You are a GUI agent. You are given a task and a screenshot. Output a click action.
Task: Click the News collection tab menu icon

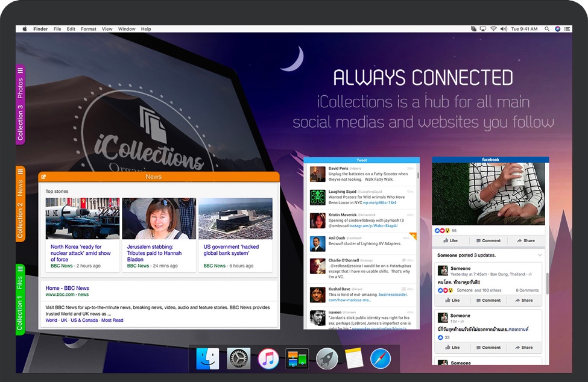pyautogui.click(x=20, y=172)
